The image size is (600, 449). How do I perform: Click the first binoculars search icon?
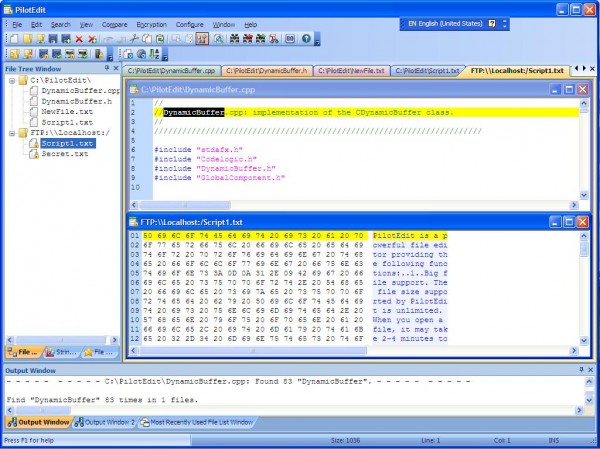click(234, 38)
